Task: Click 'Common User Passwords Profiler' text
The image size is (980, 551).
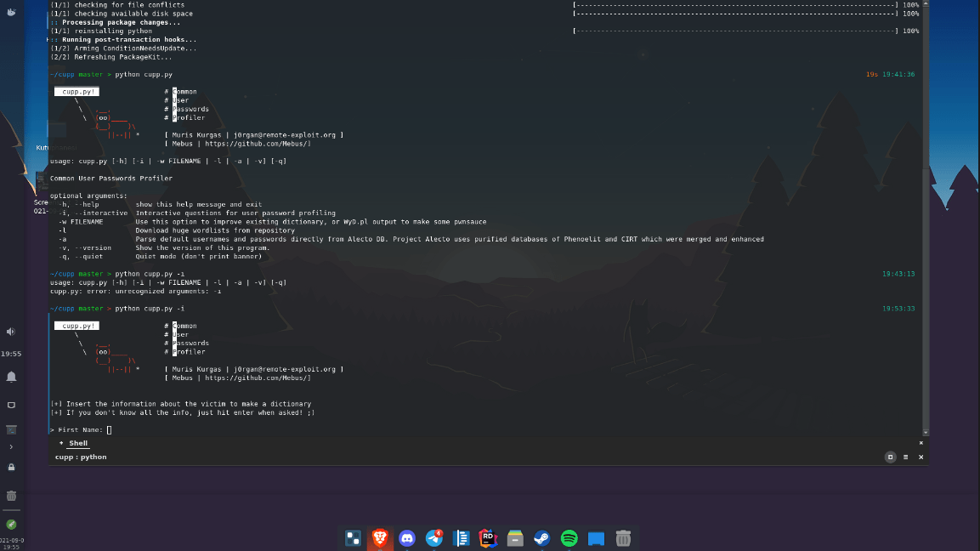Action: (x=111, y=179)
